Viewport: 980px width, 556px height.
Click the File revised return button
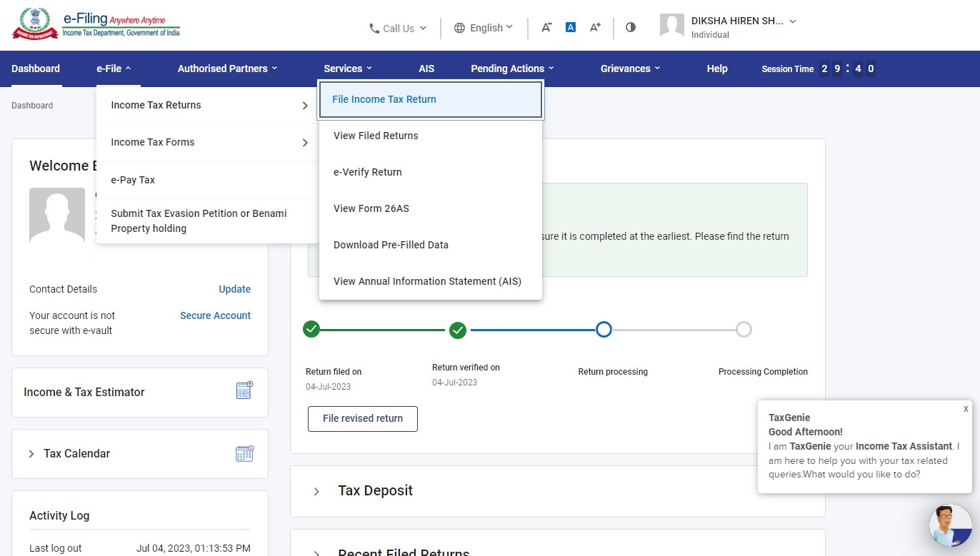(362, 419)
